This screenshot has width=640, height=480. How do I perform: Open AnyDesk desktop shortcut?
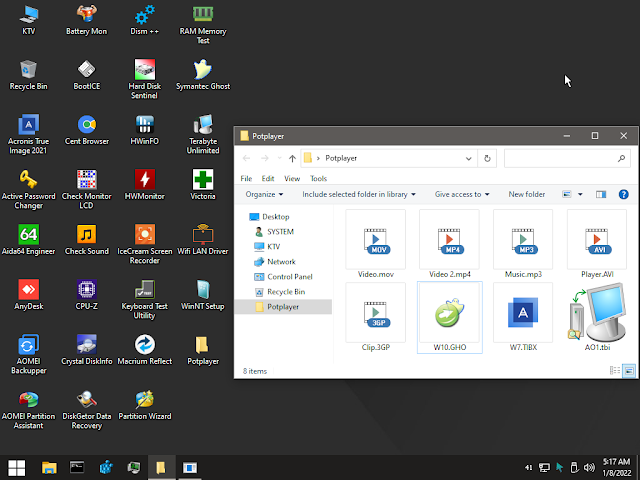tap(29, 295)
